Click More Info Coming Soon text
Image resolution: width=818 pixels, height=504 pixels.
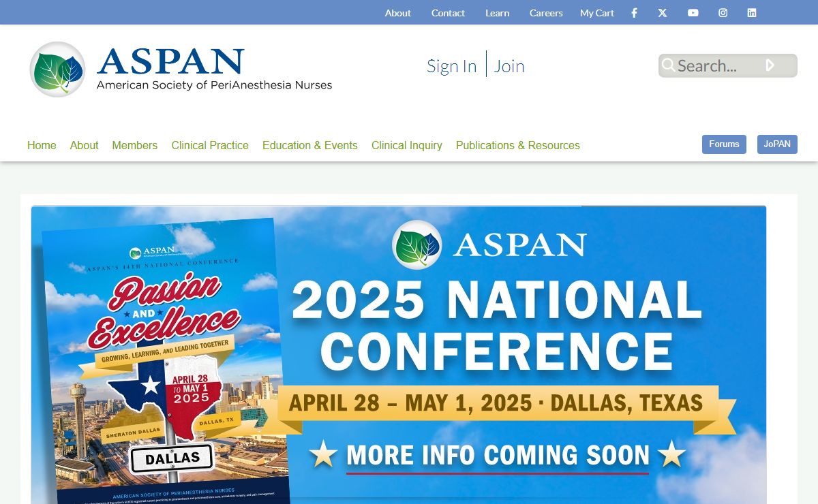coord(498,455)
